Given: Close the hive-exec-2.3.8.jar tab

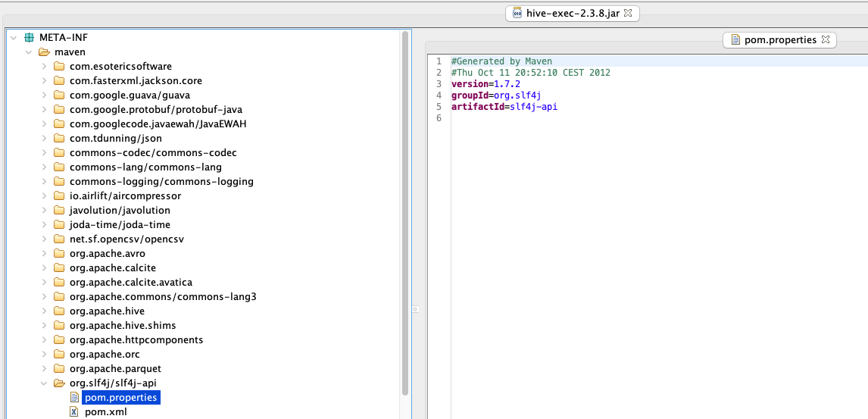Looking at the screenshot, I should [629, 13].
